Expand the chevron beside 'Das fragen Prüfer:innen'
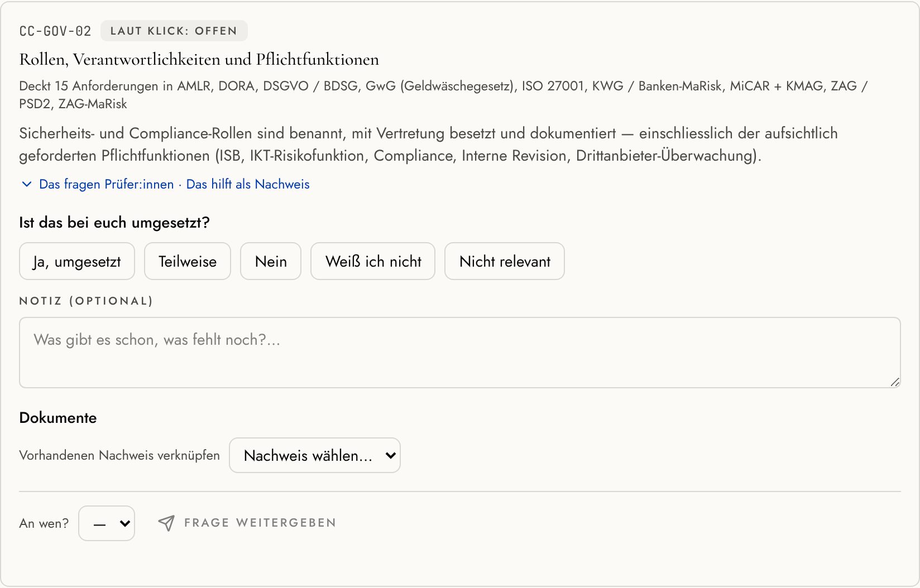This screenshot has height=588, width=920. pyautogui.click(x=26, y=184)
